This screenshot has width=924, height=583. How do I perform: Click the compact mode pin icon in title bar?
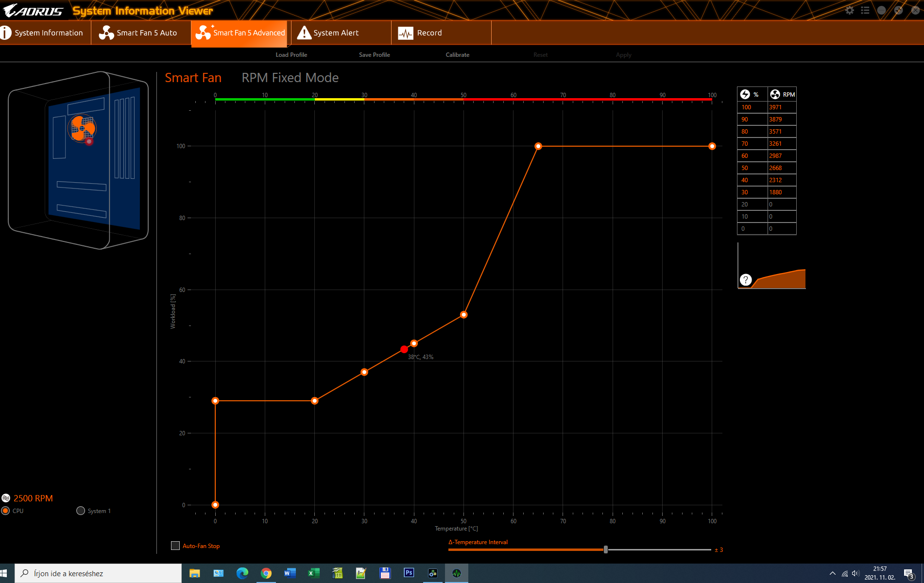click(898, 10)
